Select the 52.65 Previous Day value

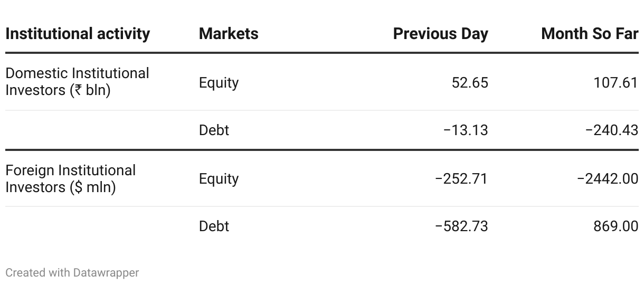(470, 83)
